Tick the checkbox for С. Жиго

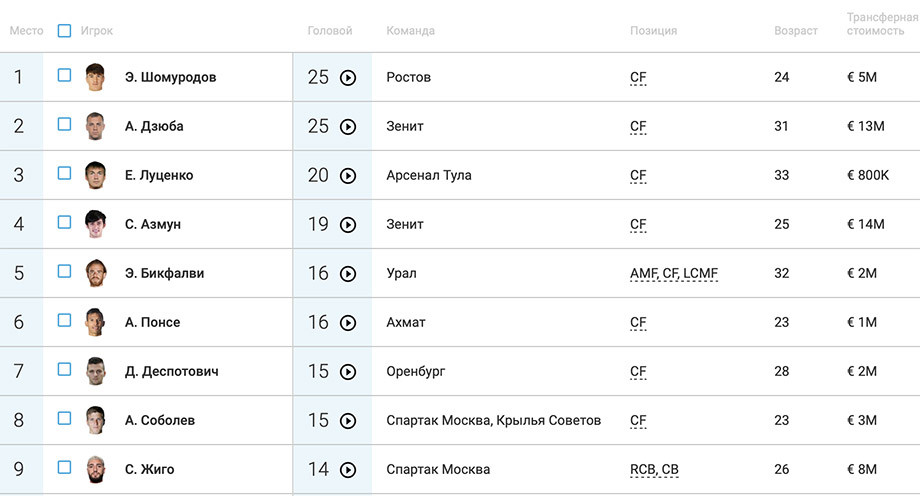click(65, 467)
